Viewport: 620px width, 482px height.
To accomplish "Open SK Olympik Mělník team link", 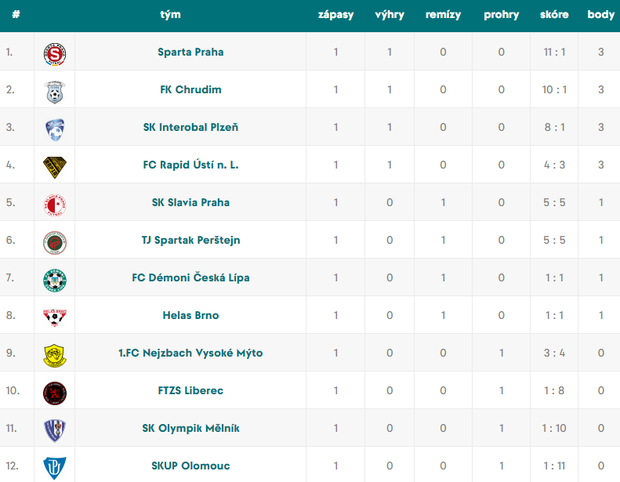I will pos(191,428).
